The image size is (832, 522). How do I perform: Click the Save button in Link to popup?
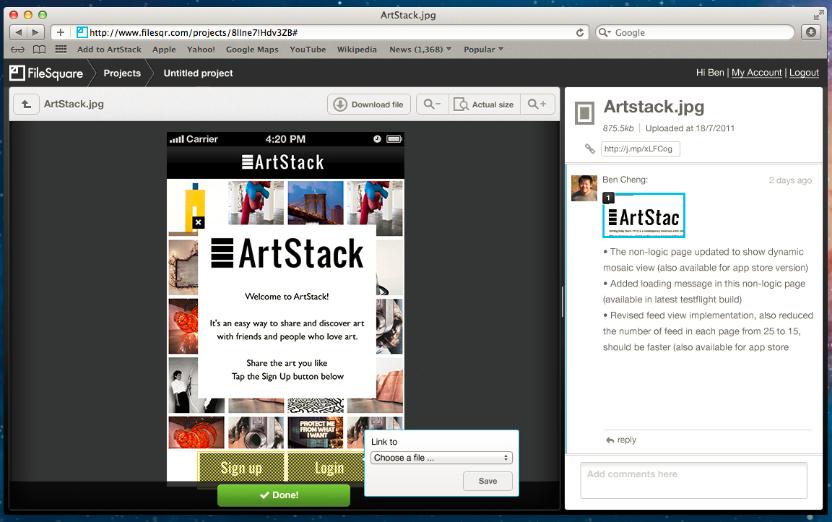point(488,481)
